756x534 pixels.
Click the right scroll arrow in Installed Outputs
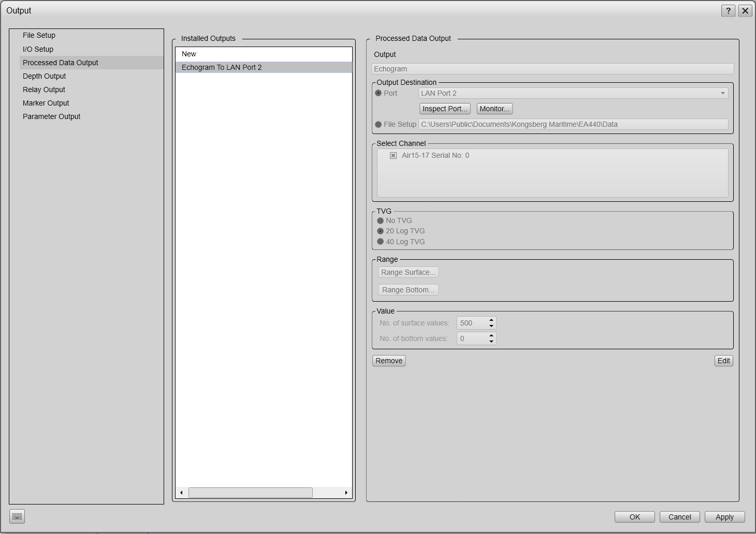[346, 493]
